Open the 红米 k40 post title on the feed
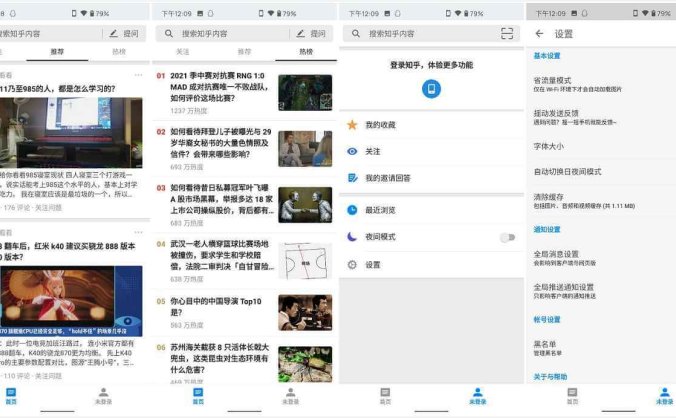 [68, 251]
